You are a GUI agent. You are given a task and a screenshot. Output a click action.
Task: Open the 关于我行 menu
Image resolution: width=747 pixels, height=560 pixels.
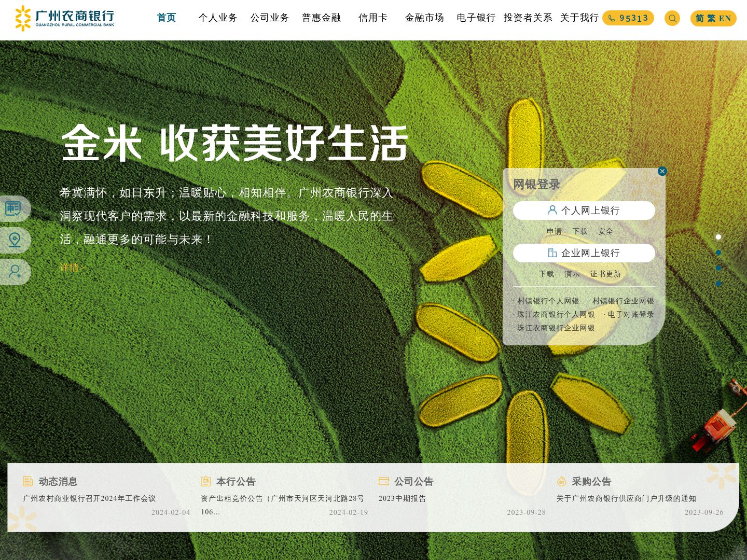tap(579, 18)
